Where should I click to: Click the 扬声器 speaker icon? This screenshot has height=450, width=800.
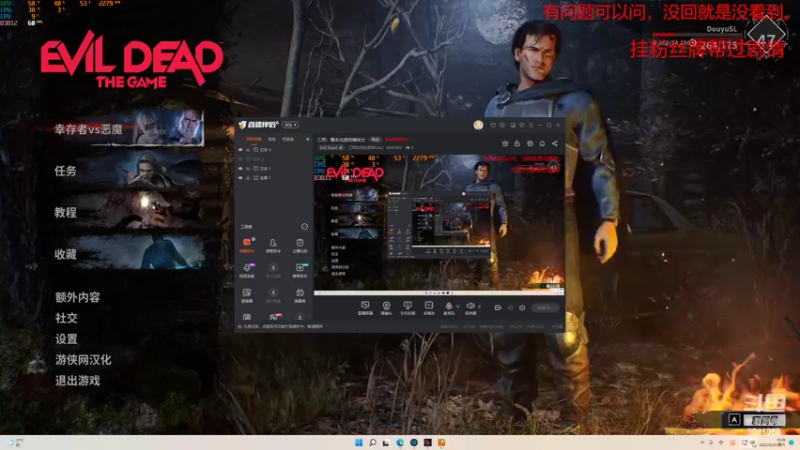pyautogui.click(x=470, y=306)
